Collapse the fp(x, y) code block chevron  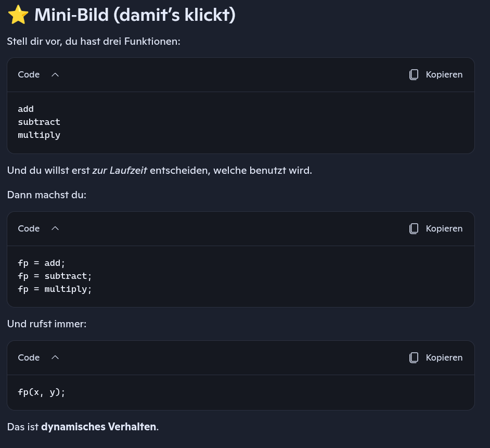pos(55,357)
